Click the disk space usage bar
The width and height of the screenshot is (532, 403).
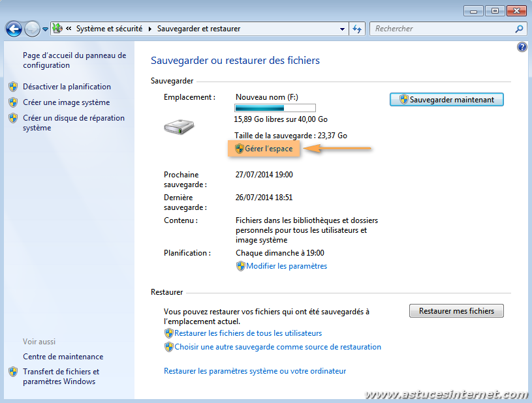(275, 108)
